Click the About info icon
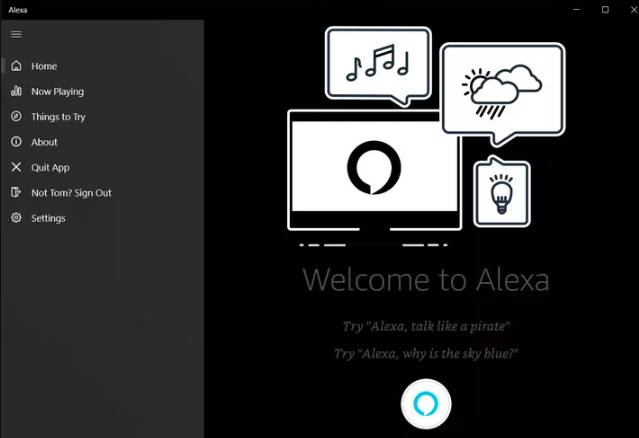This screenshot has height=438, width=639. 16,141
